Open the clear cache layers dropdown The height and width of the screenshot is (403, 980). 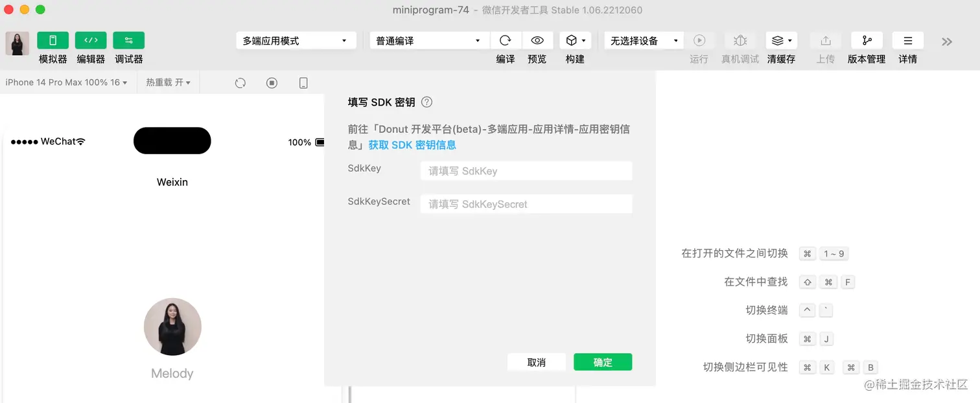tap(782, 40)
